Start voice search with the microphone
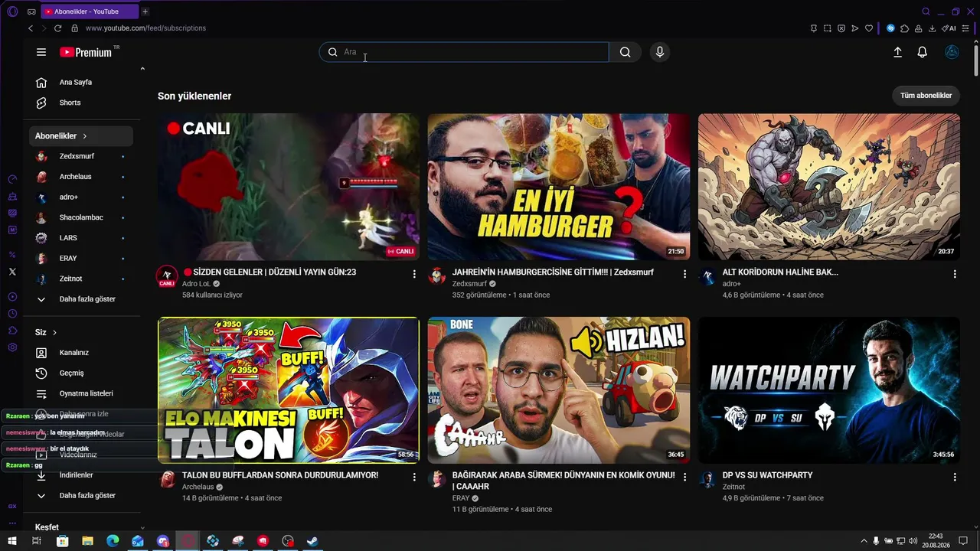This screenshot has height=551, width=980. (x=660, y=52)
